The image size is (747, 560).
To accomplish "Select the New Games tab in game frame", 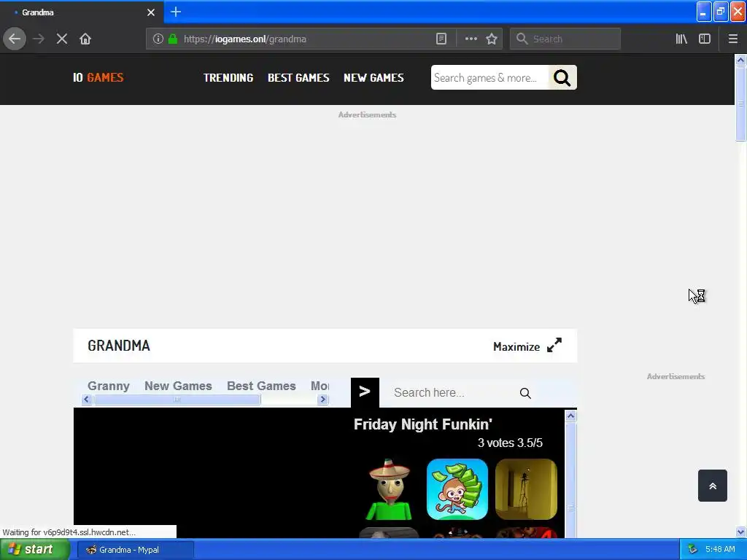I will (x=178, y=386).
